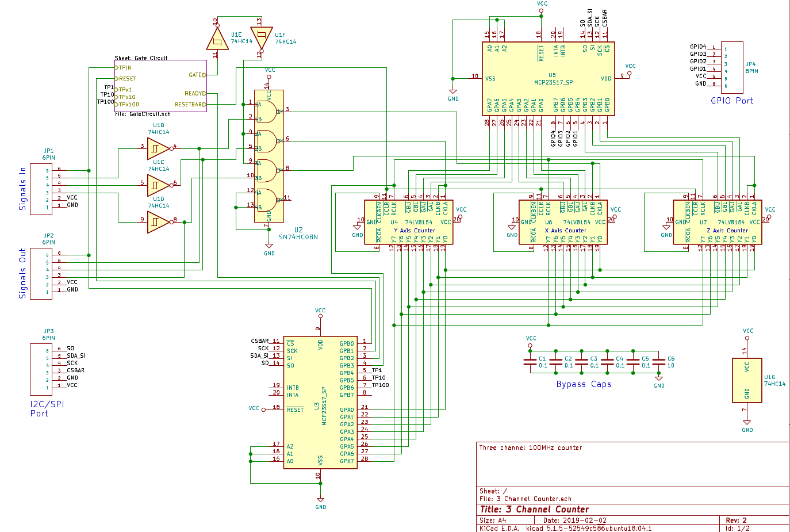
Task: Click the JP3 6PIN connector symbol
Action: coord(41,369)
